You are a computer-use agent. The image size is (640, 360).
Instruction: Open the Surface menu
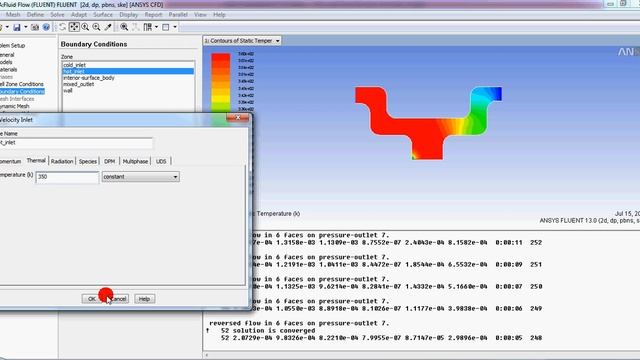point(103,15)
